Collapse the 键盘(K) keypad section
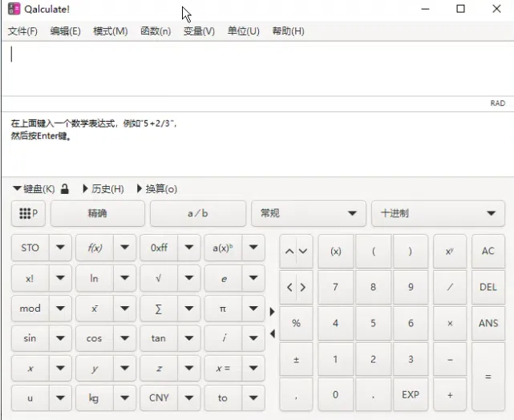The height and width of the screenshot is (420, 514). pos(34,189)
